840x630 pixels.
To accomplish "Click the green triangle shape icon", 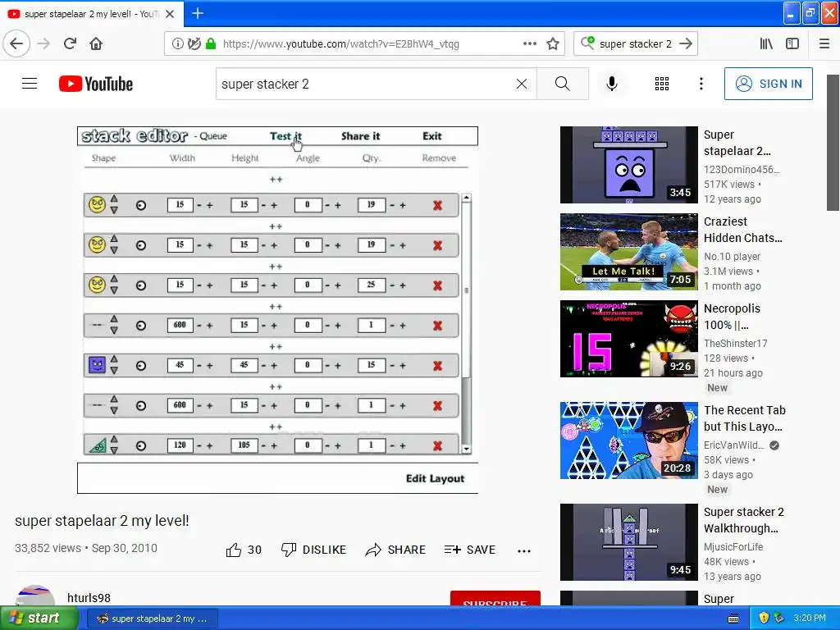I will click(x=97, y=445).
